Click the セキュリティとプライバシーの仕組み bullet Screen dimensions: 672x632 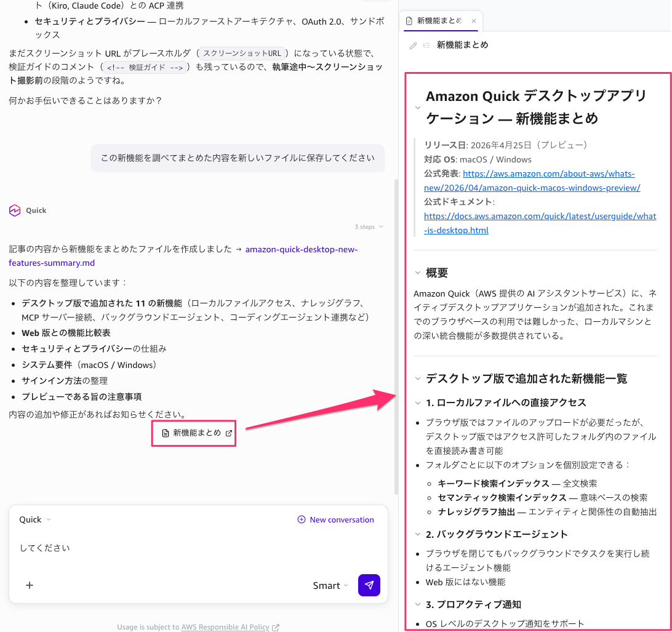(x=94, y=349)
